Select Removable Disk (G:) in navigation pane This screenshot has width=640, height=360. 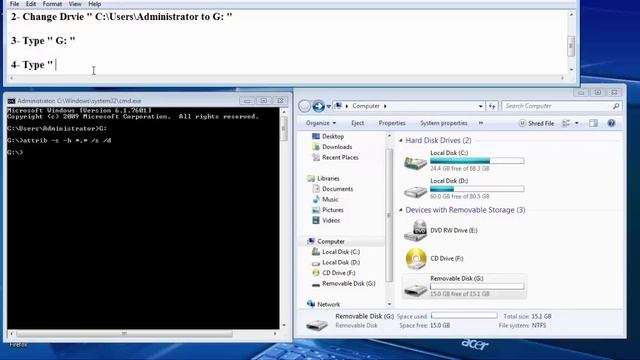[x=343, y=284]
